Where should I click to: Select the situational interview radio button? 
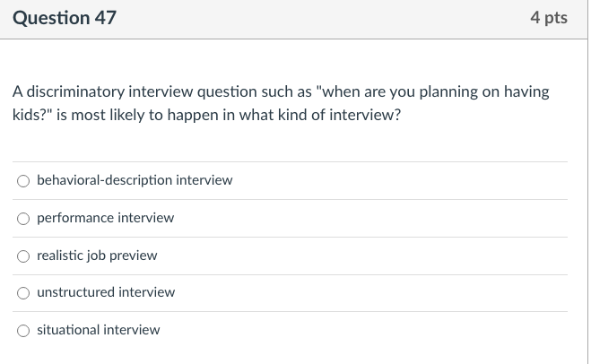point(23,331)
